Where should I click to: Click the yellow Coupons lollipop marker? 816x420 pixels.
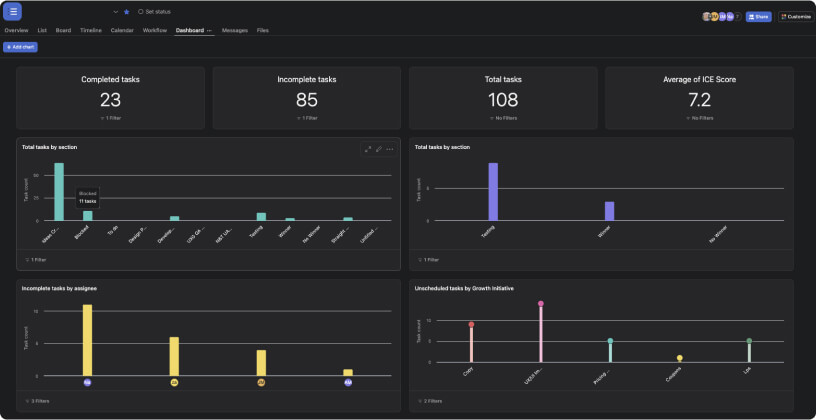(x=680, y=358)
